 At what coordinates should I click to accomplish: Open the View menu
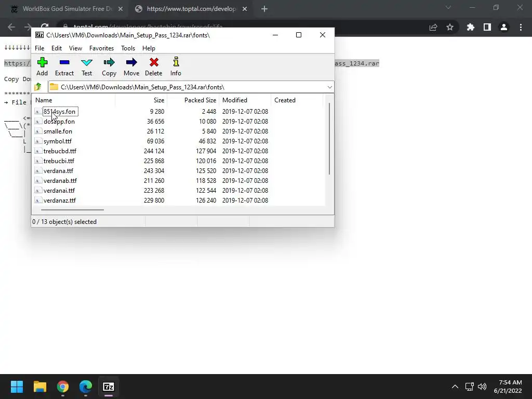[x=75, y=48]
